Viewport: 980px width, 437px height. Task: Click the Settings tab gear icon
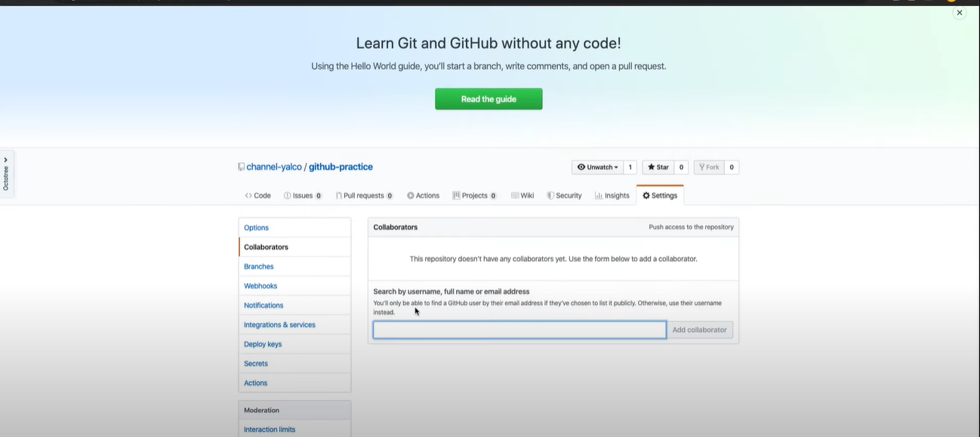coord(646,195)
